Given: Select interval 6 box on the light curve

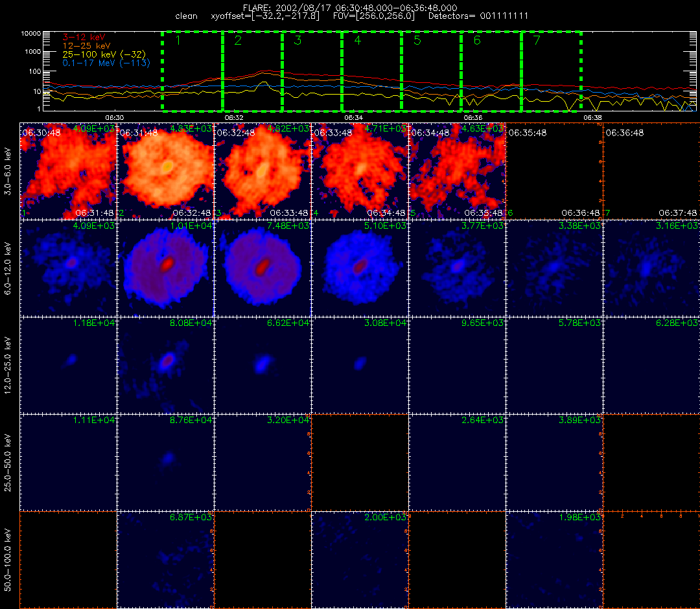Looking at the screenshot, I should pyautogui.click(x=491, y=71).
